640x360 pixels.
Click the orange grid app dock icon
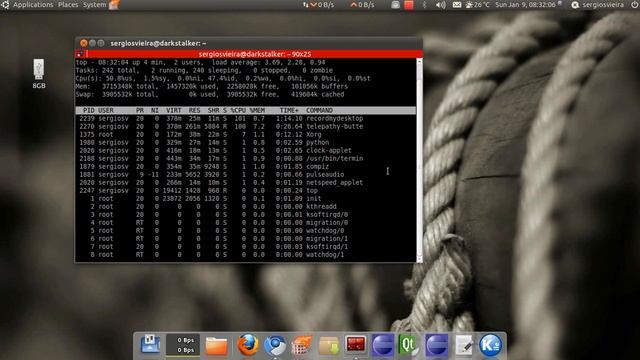pos(301,345)
